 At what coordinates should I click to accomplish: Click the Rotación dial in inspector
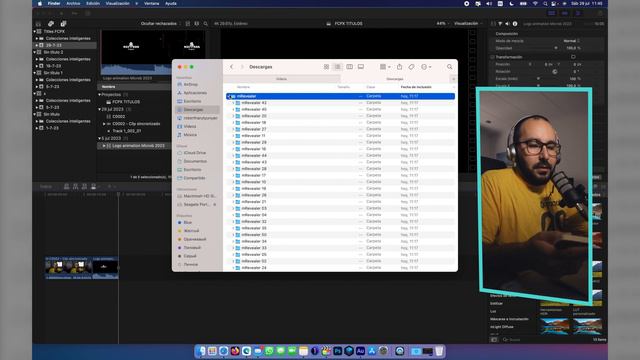pyautogui.click(x=555, y=72)
